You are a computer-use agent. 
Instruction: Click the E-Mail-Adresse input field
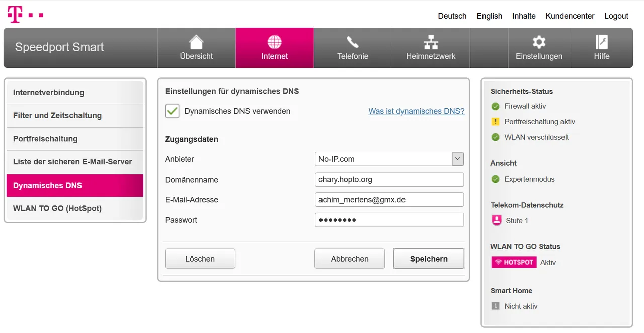(389, 200)
